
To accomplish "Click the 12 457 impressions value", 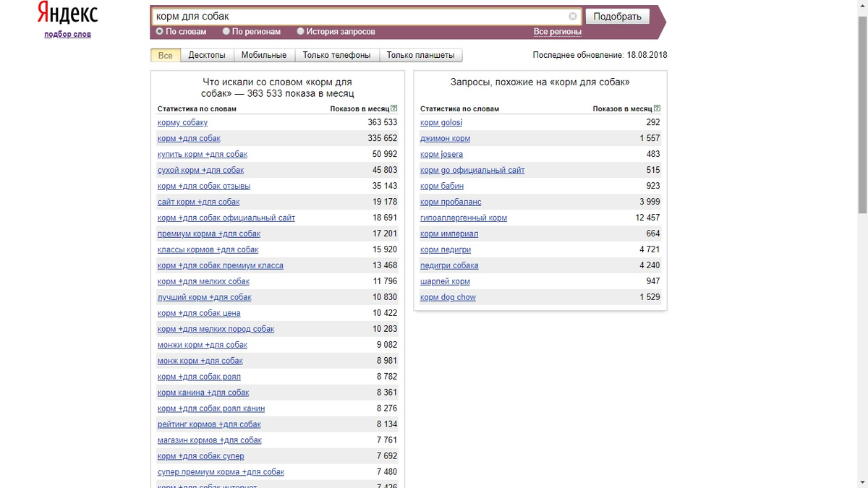I will (x=647, y=218).
